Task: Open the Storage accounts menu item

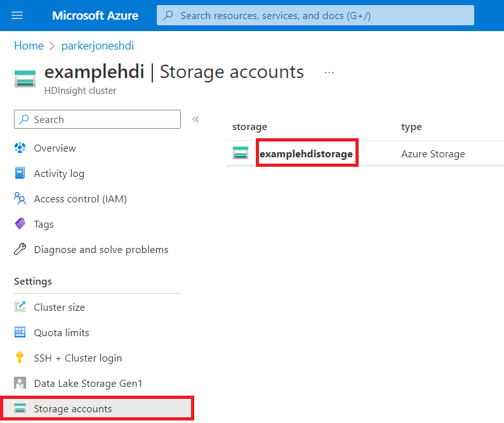Action: (x=72, y=408)
